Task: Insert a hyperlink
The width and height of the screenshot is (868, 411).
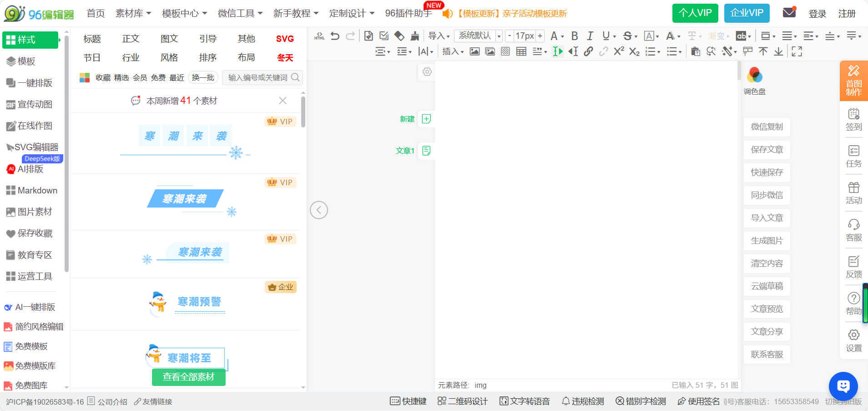Action: tap(589, 51)
